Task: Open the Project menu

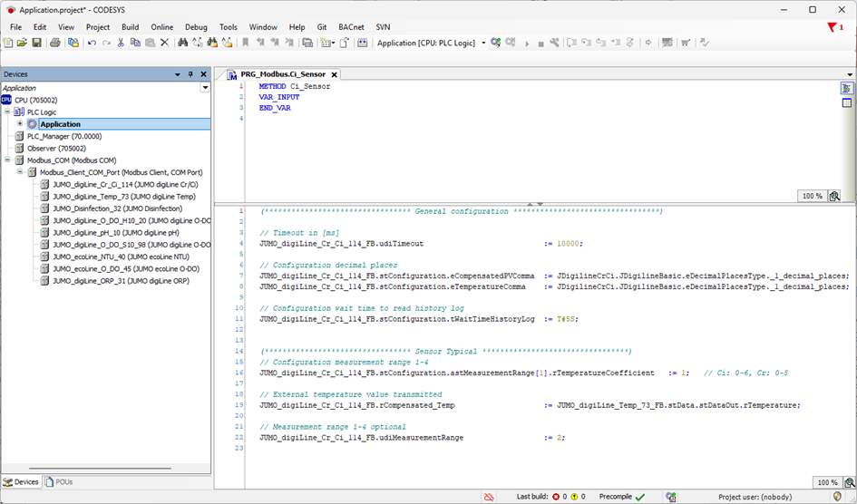Action: (98, 27)
